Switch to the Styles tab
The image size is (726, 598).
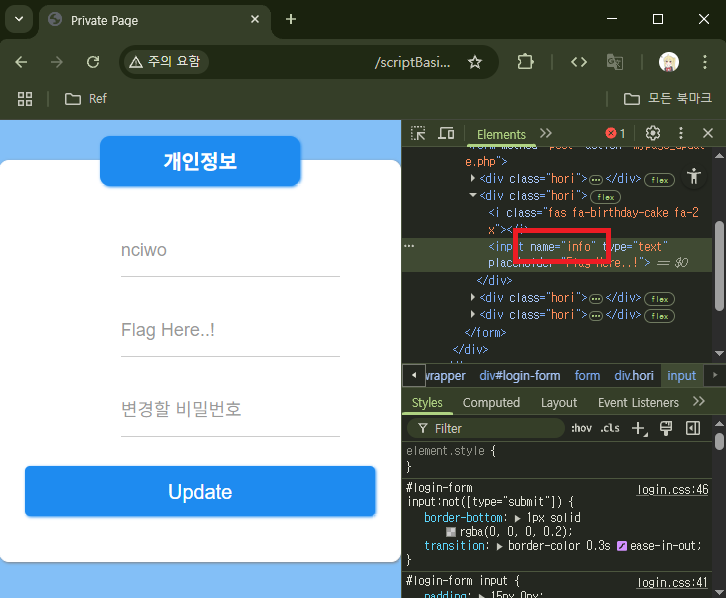coord(427,403)
